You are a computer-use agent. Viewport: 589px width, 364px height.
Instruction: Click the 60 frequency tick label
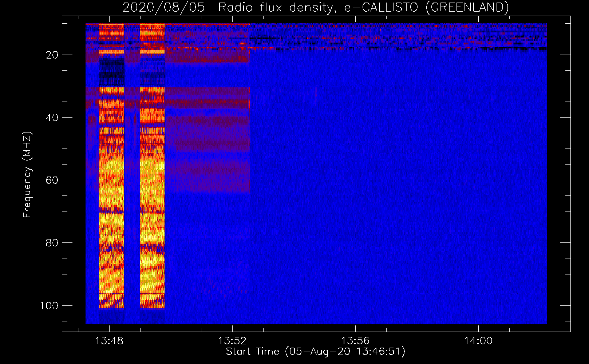52,180
